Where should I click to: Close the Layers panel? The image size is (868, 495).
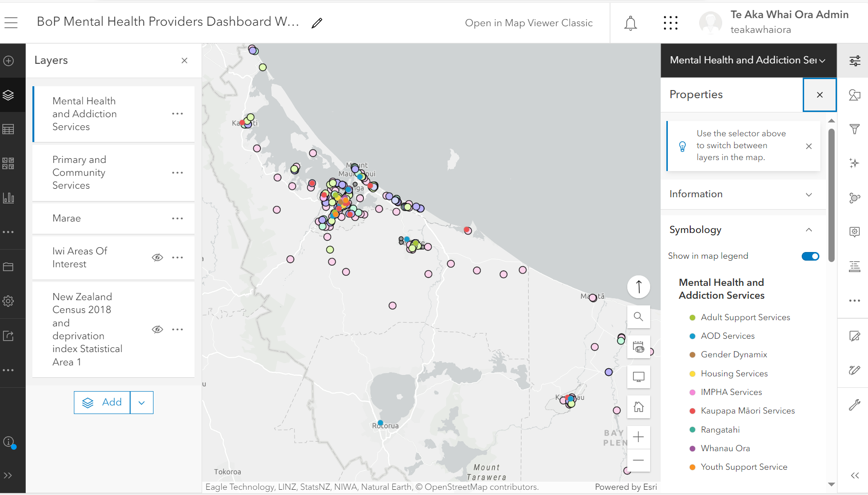click(x=184, y=61)
